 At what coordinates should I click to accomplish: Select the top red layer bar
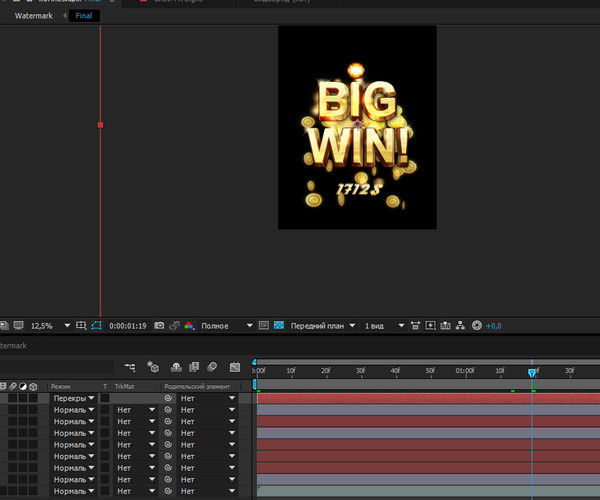[x=428, y=398]
